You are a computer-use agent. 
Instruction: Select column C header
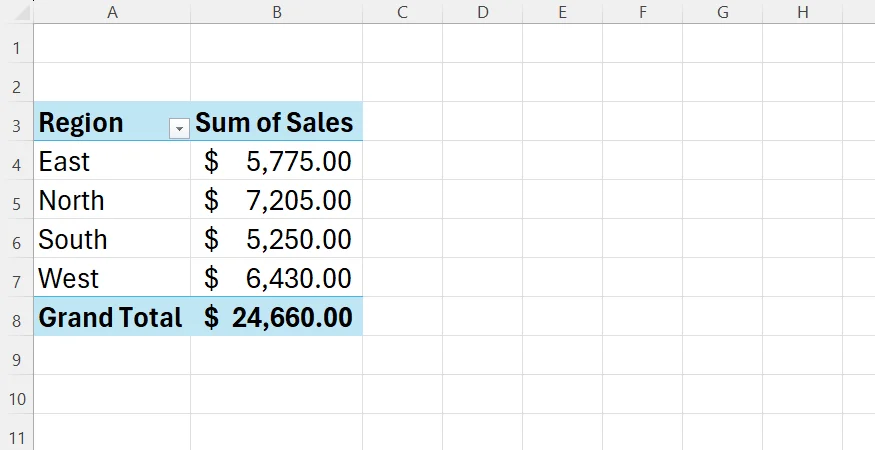point(402,12)
